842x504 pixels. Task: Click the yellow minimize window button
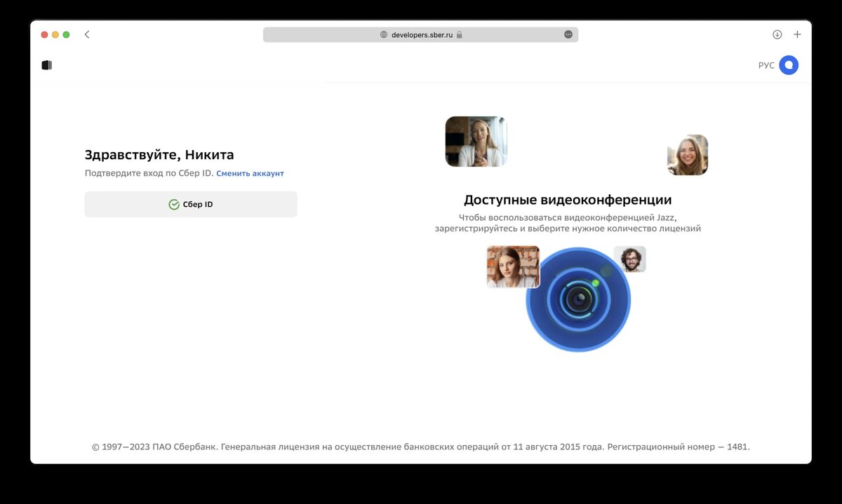tap(55, 34)
